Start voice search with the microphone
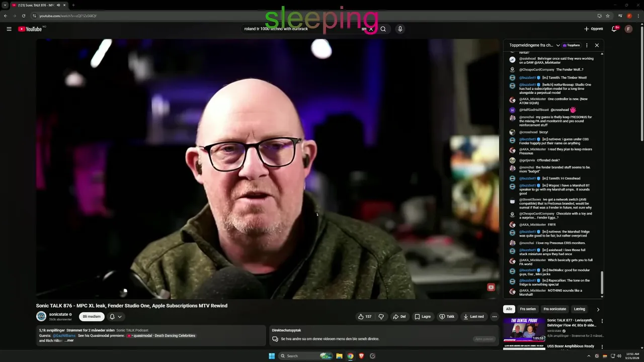 click(x=400, y=29)
